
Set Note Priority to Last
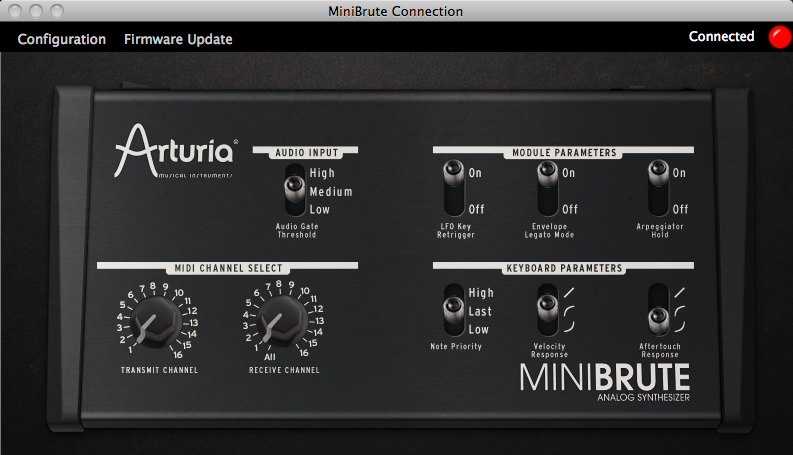pos(480,311)
